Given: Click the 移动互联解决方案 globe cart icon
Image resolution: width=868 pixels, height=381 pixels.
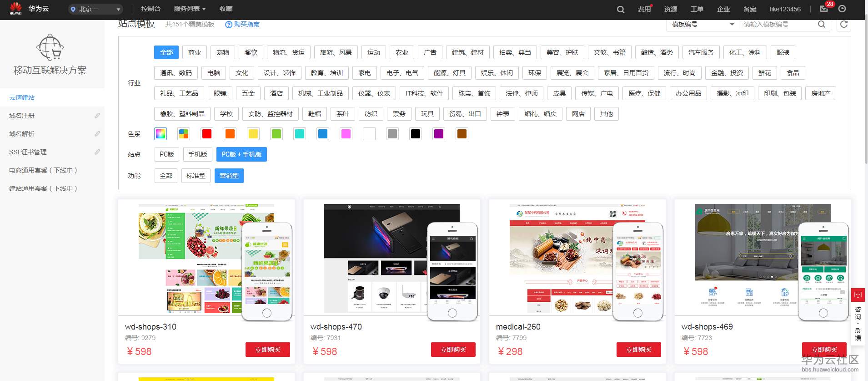Looking at the screenshot, I should pyautogui.click(x=50, y=47).
